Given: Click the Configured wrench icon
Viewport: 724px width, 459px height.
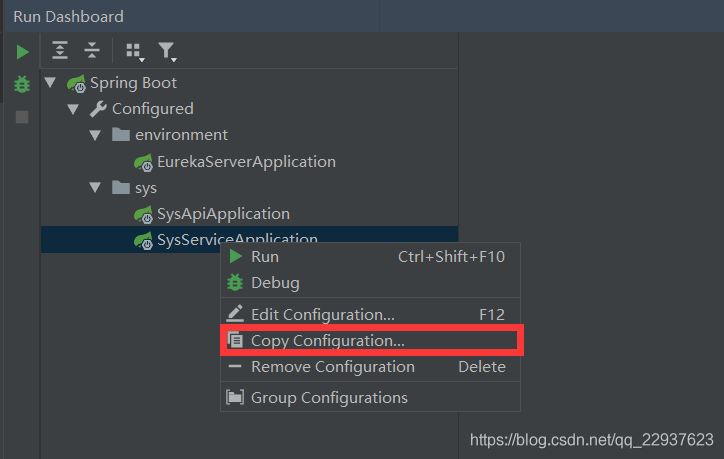Looking at the screenshot, I should click(98, 109).
